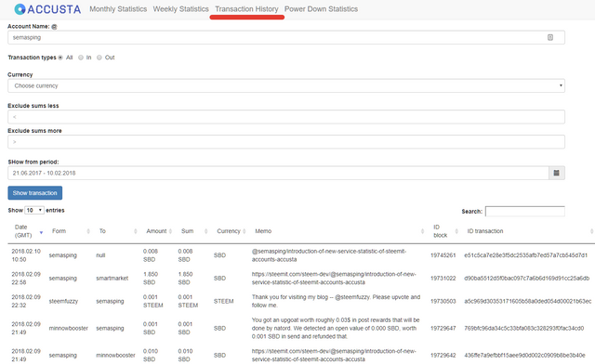Screen dimensions: 595x364
Task: Focus the Exclude sums more field
Action: tap(286, 142)
